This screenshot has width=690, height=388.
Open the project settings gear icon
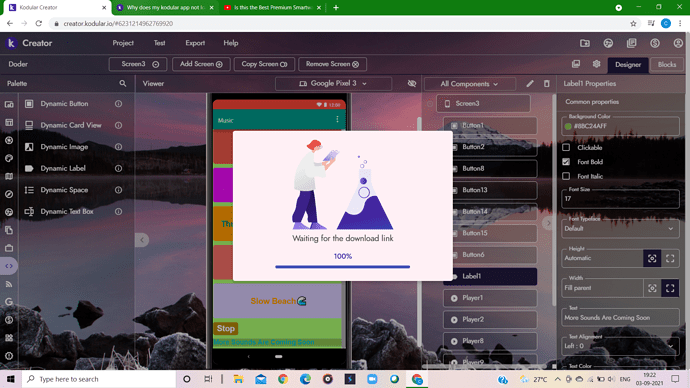[x=596, y=64]
